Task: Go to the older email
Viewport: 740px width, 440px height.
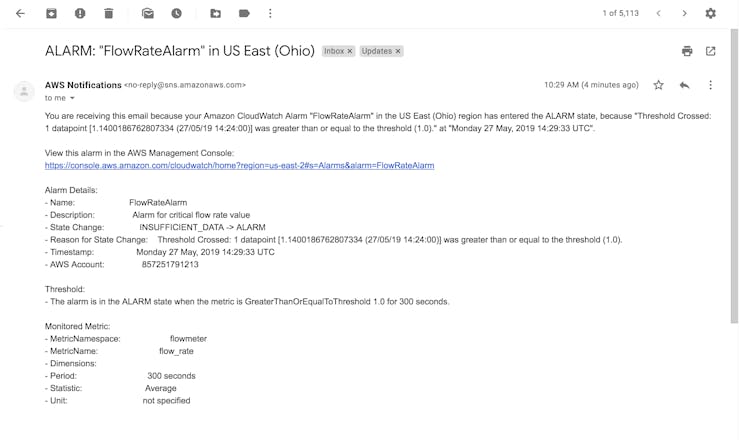Action: click(x=684, y=13)
